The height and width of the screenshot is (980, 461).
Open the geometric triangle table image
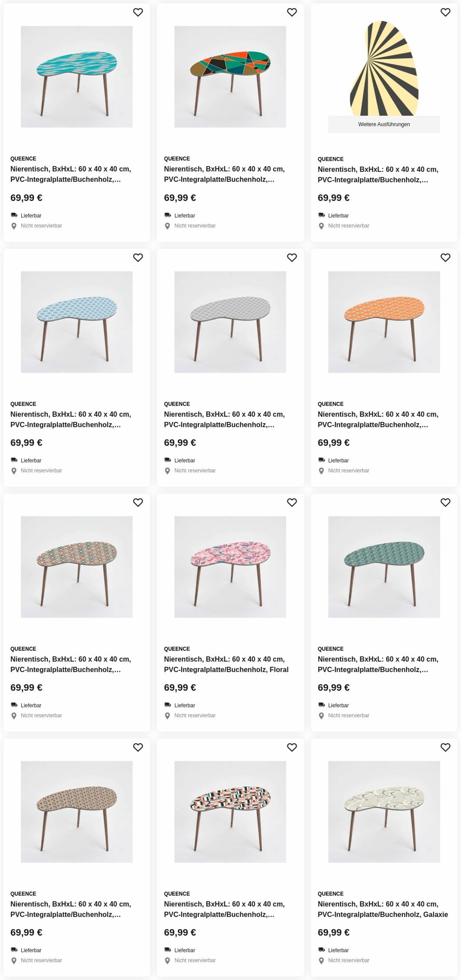click(230, 77)
